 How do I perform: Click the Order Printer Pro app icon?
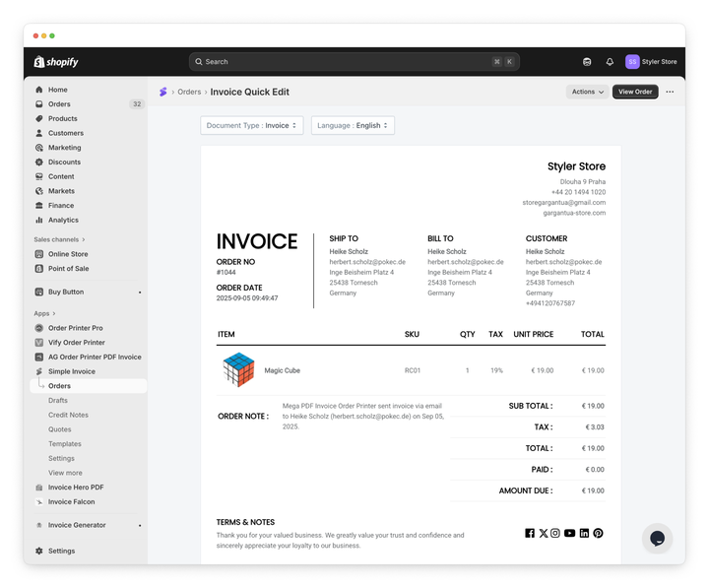click(39, 328)
